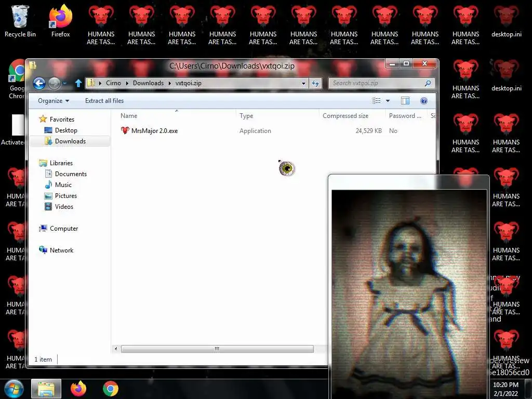Screen dimensions: 532x399
Task: Open Google Chrome from the taskbar
Action: [111, 389]
